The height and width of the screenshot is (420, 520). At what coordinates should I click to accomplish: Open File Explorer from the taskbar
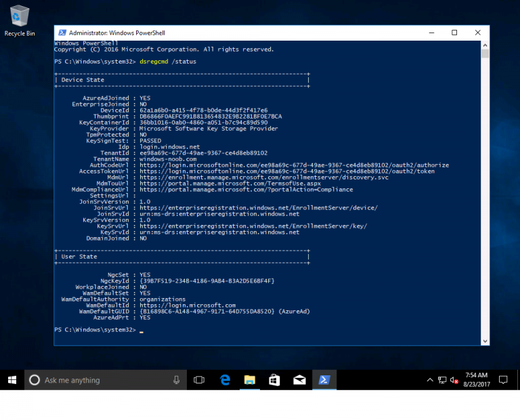click(x=249, y=380)
